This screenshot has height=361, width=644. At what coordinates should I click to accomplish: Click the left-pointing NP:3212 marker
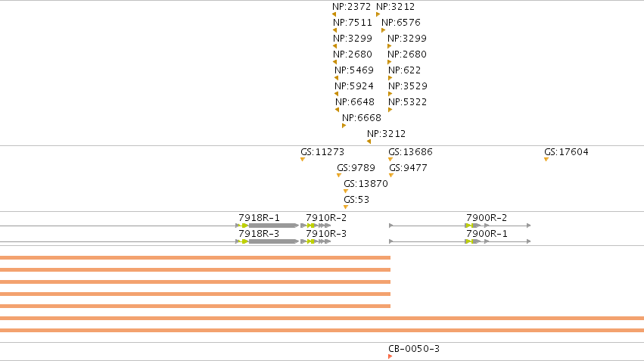pos(369,142)
